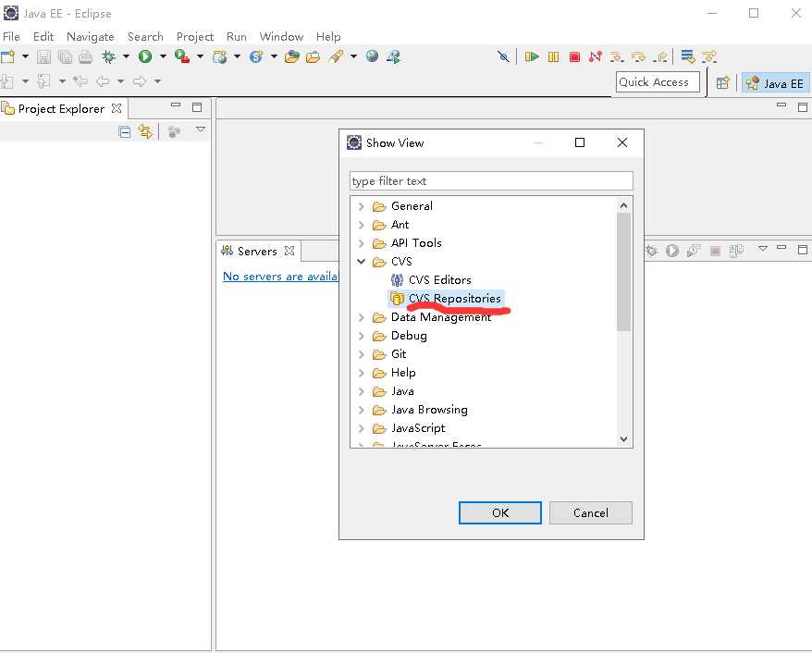Open the Edit menu
The height and width of the screenshot is (653, 812).
[x=43, y=37]
